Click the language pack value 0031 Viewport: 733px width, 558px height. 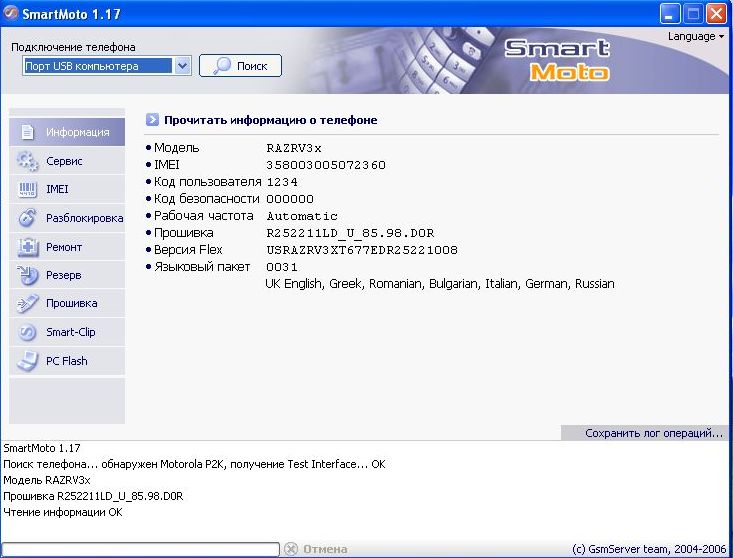[282, 267]
